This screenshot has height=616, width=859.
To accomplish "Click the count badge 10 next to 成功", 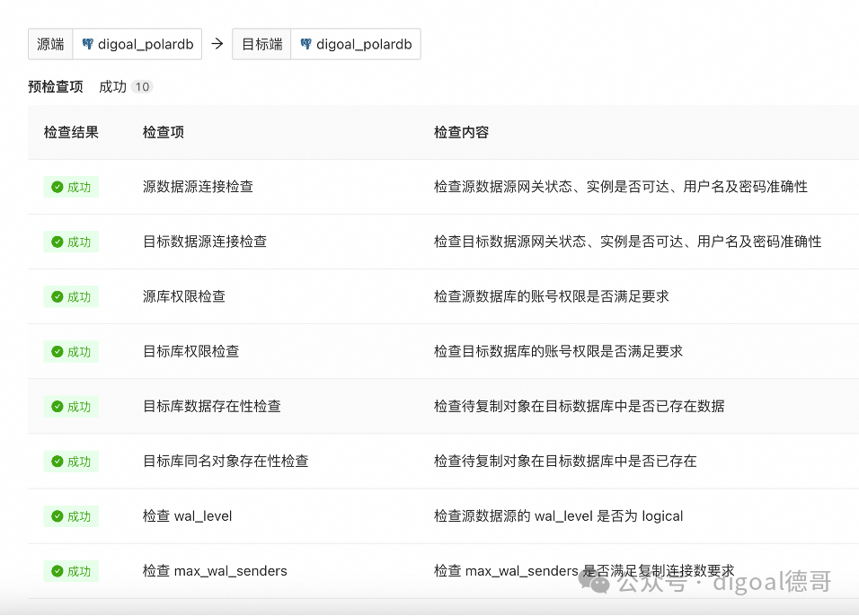I will [143, 86].
